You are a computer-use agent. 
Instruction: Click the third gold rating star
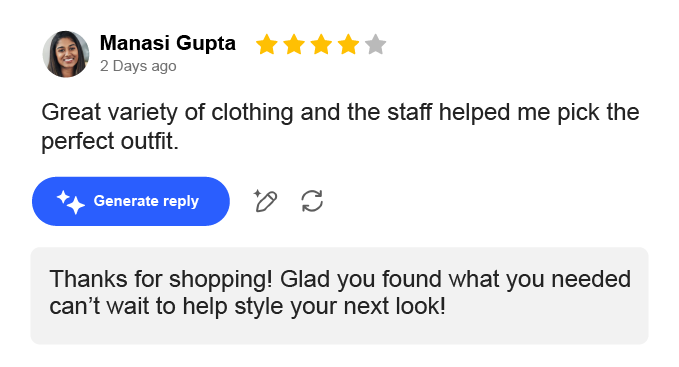pyautogui.click(x=321, y=45)
